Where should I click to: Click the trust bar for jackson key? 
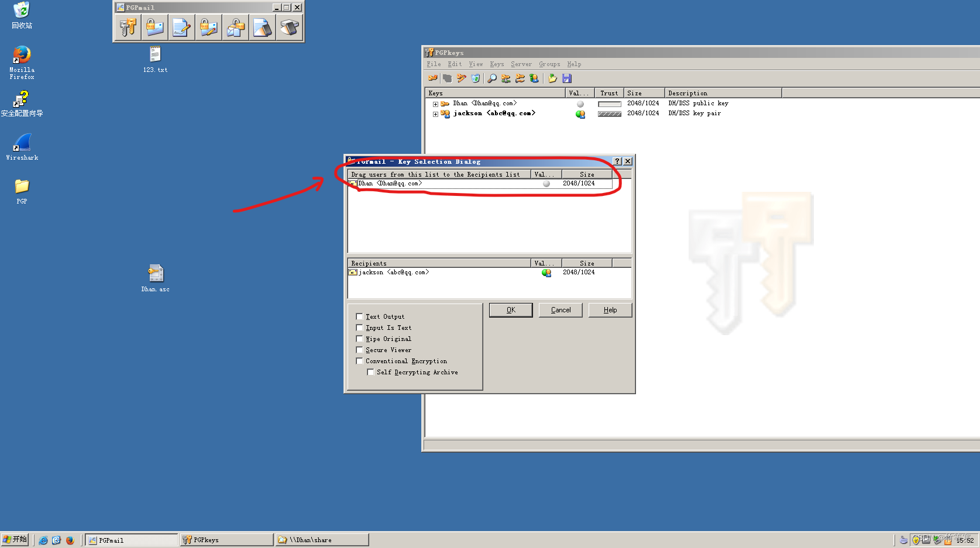click(x=609, y=114)
